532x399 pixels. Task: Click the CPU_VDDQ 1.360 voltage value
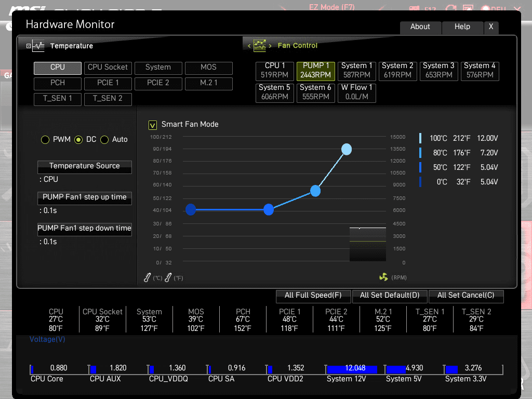pyautogui.click(x=177, y=368)
